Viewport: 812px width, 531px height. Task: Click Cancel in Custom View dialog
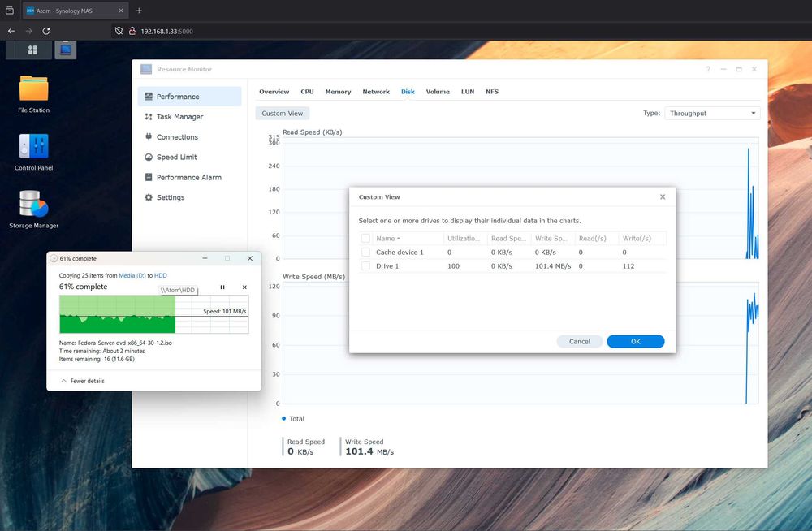point(580,341)
